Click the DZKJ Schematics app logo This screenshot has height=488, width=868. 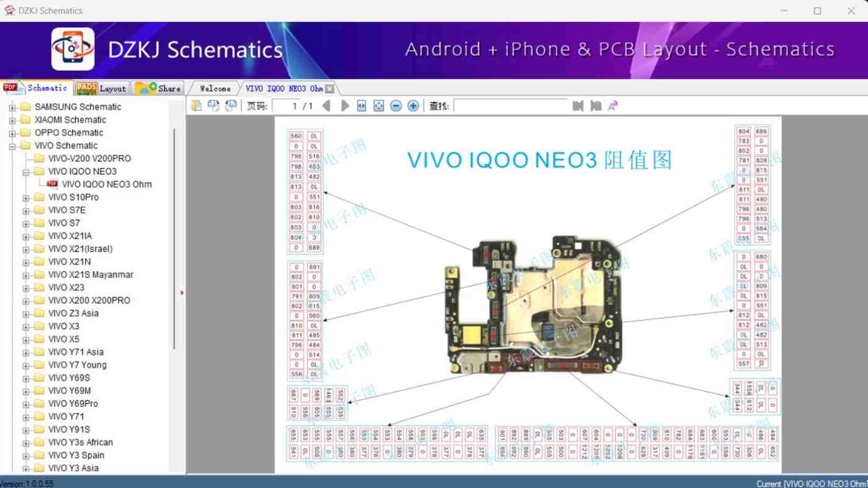[x=73, y=49]
